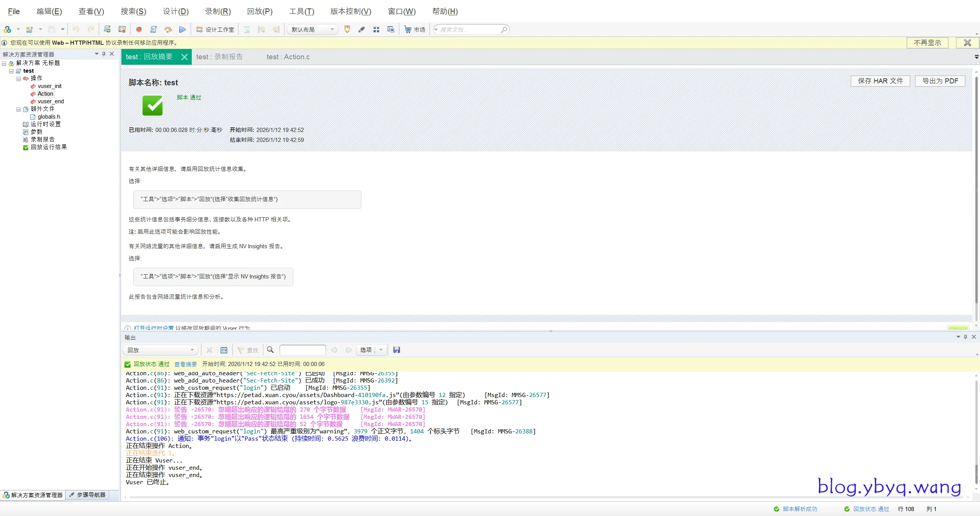Click the red Record button in toolbar

(x=139, y=29)
